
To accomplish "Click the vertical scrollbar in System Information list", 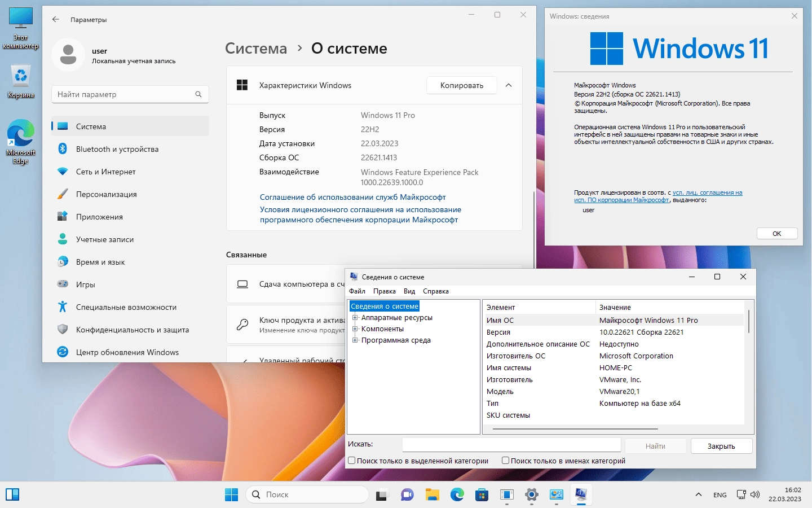I will click(x=748, y=321).
